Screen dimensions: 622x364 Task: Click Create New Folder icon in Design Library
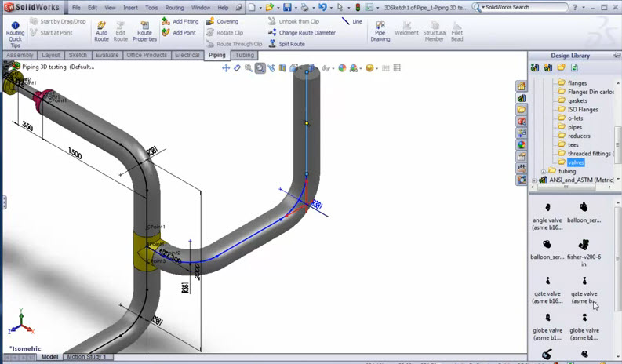click(x=561, y=67)
